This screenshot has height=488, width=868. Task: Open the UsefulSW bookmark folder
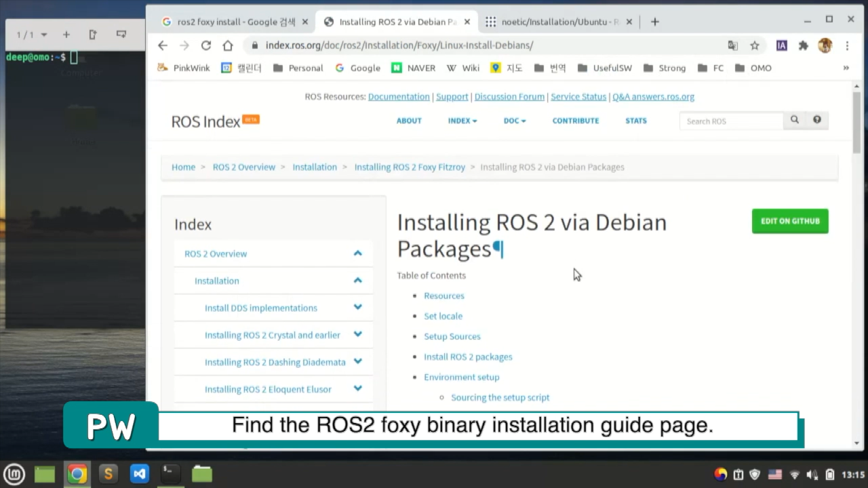pyautogui.click(x=604, y=68)
